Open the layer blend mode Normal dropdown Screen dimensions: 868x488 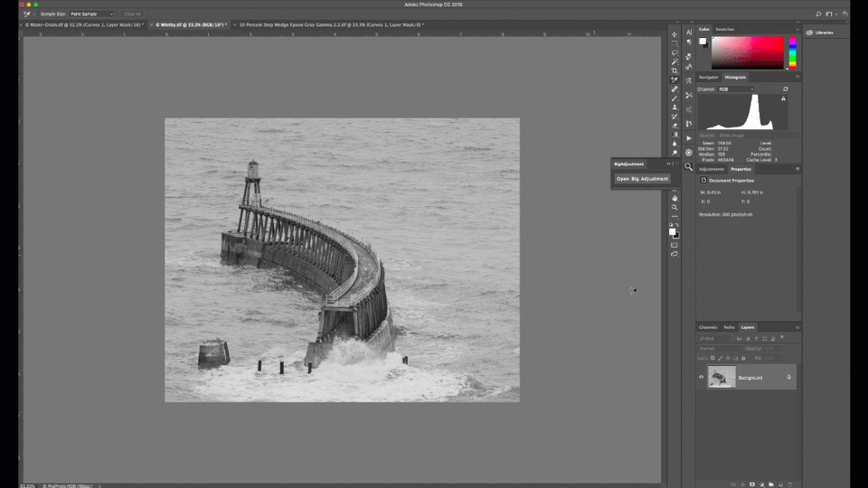pos(719,348)
